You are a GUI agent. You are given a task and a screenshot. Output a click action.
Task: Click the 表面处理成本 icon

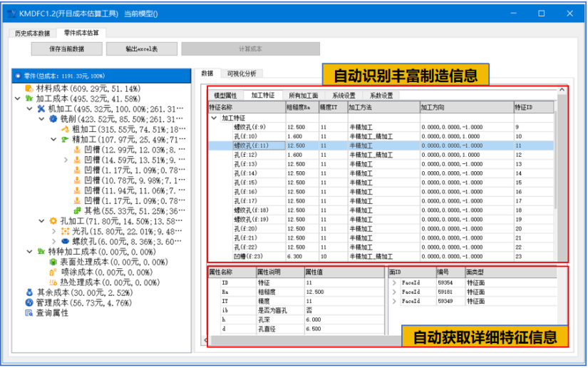[x=53, y=262]
